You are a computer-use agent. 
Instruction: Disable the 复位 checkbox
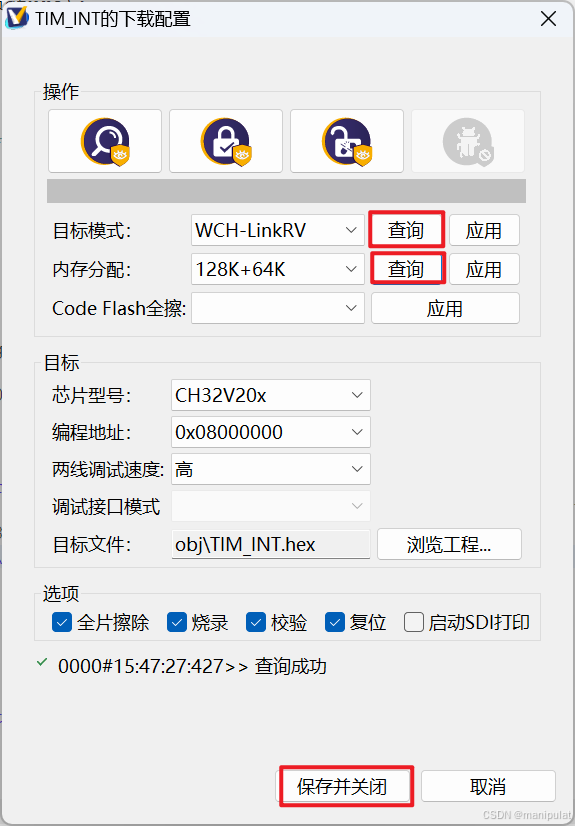335,623
